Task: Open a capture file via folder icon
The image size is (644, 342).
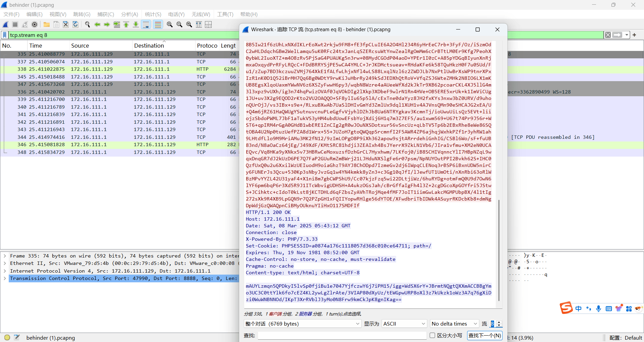Action: (47, 24)
